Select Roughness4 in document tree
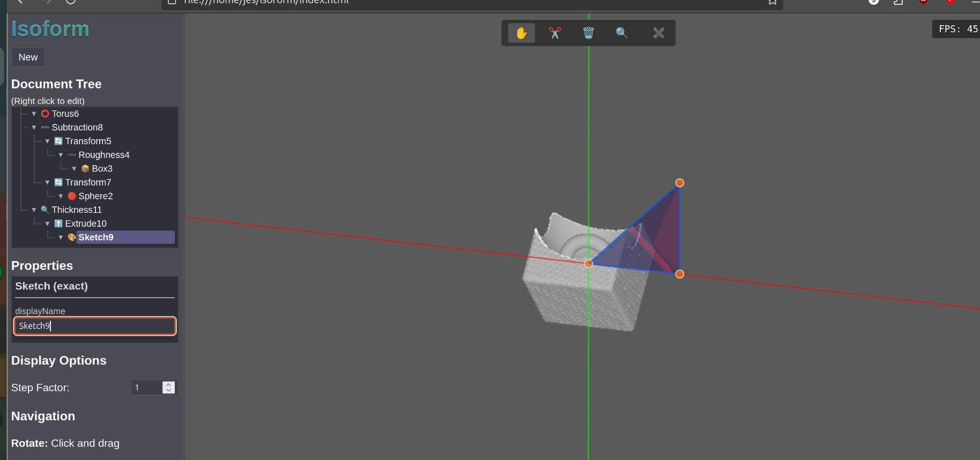 (x=103, y=155)
